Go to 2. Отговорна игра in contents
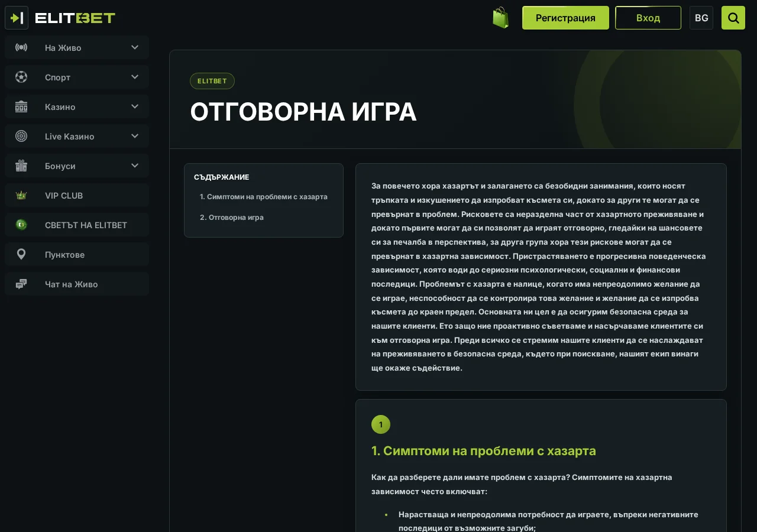Image resolution: width=757 pixels, height=532 pixels. tap(232, 218)
